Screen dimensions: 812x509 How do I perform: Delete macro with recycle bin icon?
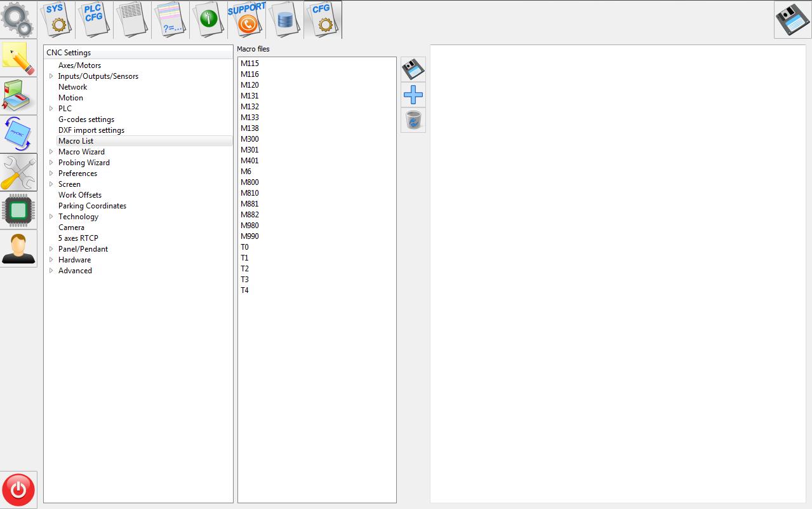[413, 120]
